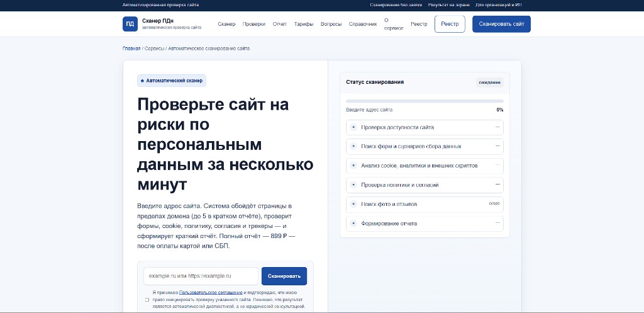Click the outlined Реестр button
644x313 pixels.
pos(450,24)
